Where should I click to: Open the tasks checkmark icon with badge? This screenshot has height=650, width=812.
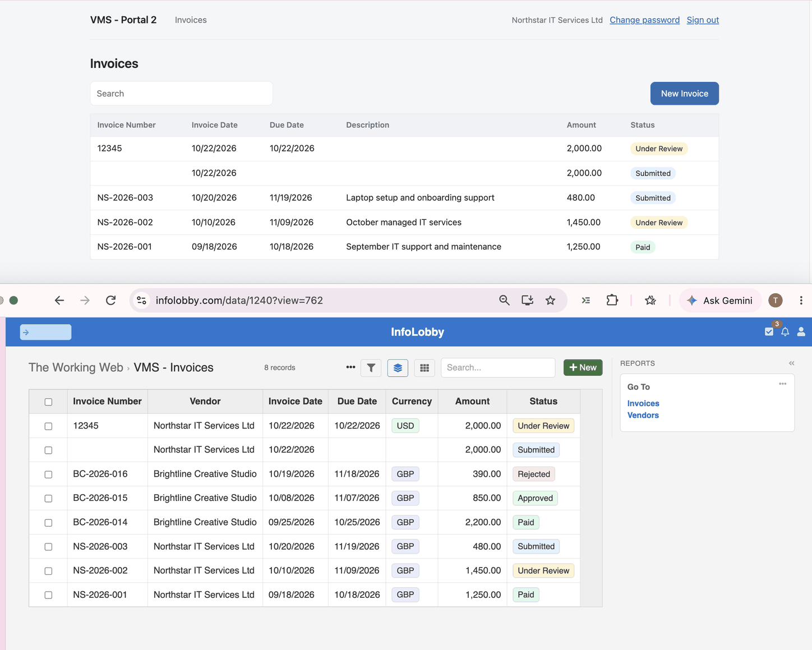pyautogui.click(x=769, y=331)
